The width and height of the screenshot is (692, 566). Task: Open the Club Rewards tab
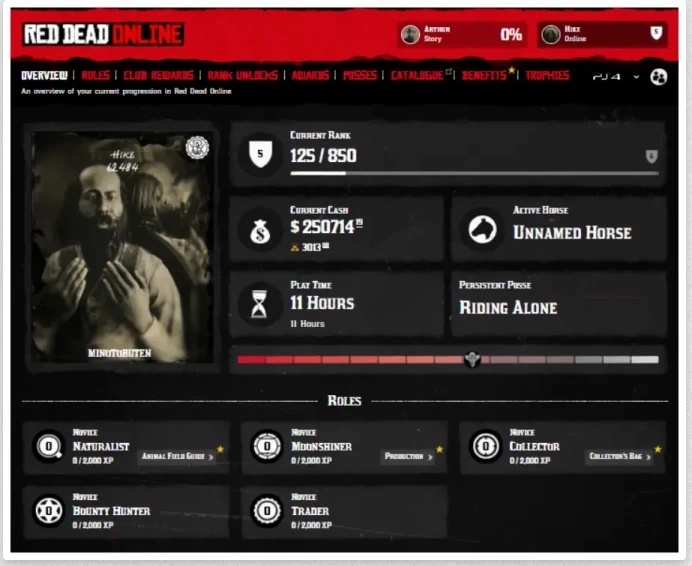point(158,75)
